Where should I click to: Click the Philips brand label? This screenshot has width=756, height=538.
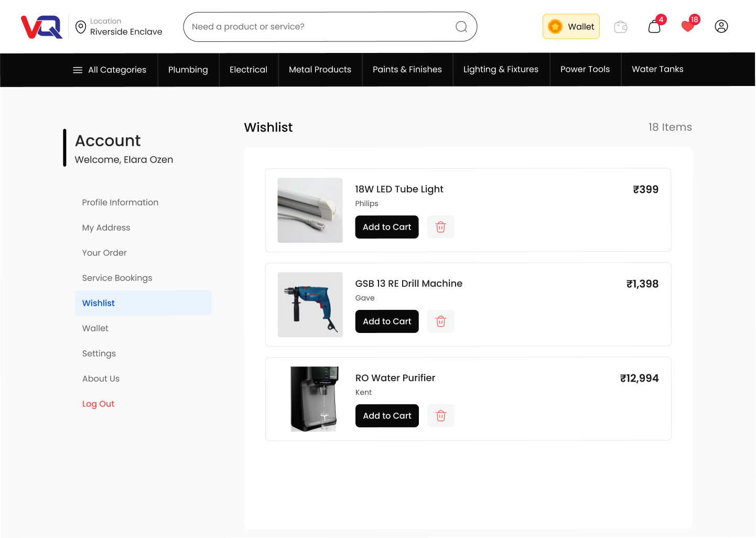(x=366, y=203)
